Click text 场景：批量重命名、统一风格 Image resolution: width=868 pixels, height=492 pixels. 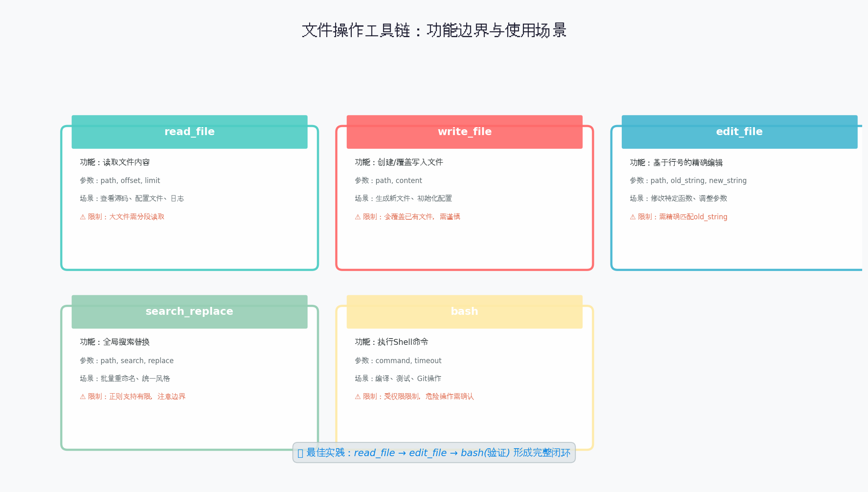[125, 379]
